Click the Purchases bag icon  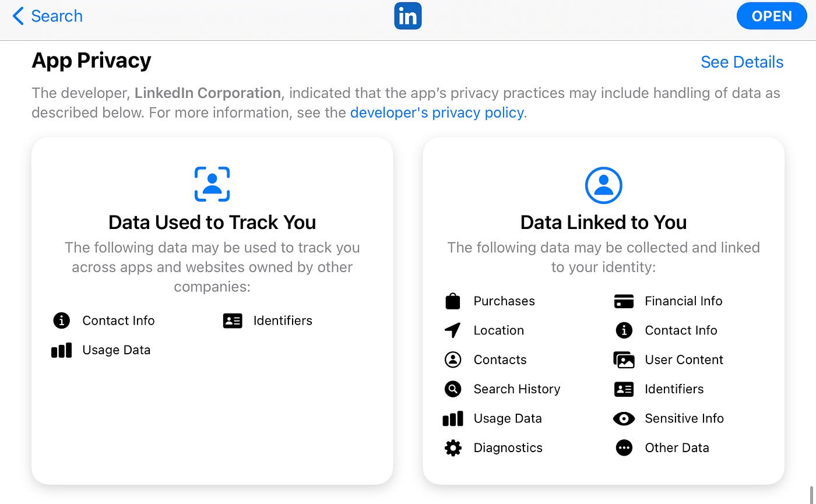click(453, 301)
